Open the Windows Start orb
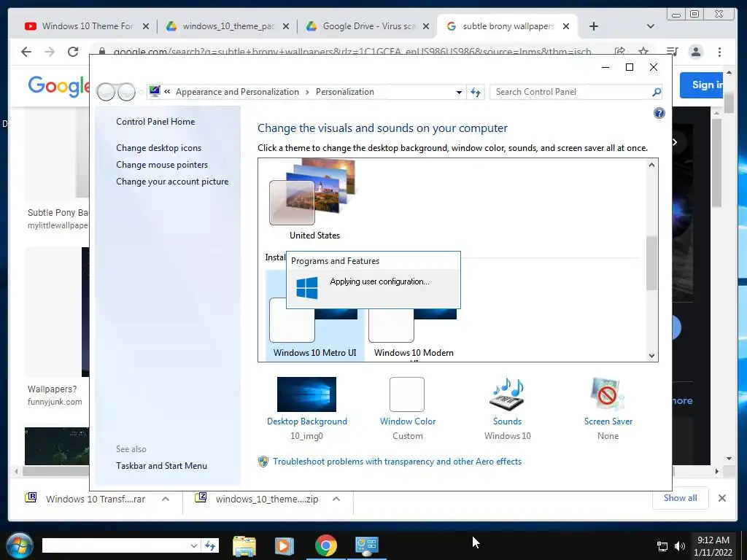Screen dimensions: 747x560 point(20,545)
